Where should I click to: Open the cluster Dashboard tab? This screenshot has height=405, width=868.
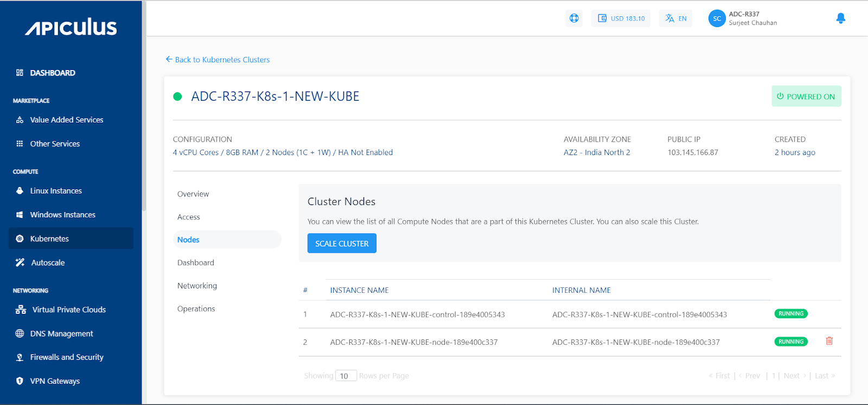(x=196, y=263)
